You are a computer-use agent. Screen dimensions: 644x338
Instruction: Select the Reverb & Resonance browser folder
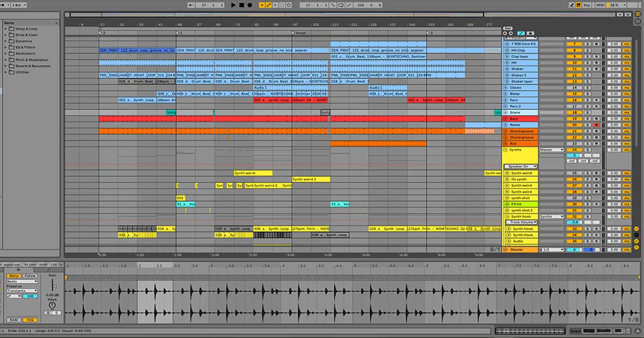tap(33, 66)
